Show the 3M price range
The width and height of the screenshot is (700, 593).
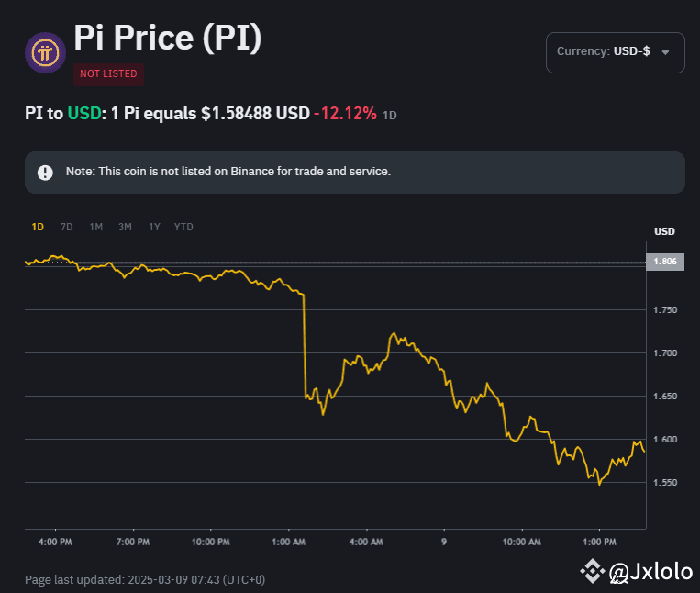pos(125,227)
